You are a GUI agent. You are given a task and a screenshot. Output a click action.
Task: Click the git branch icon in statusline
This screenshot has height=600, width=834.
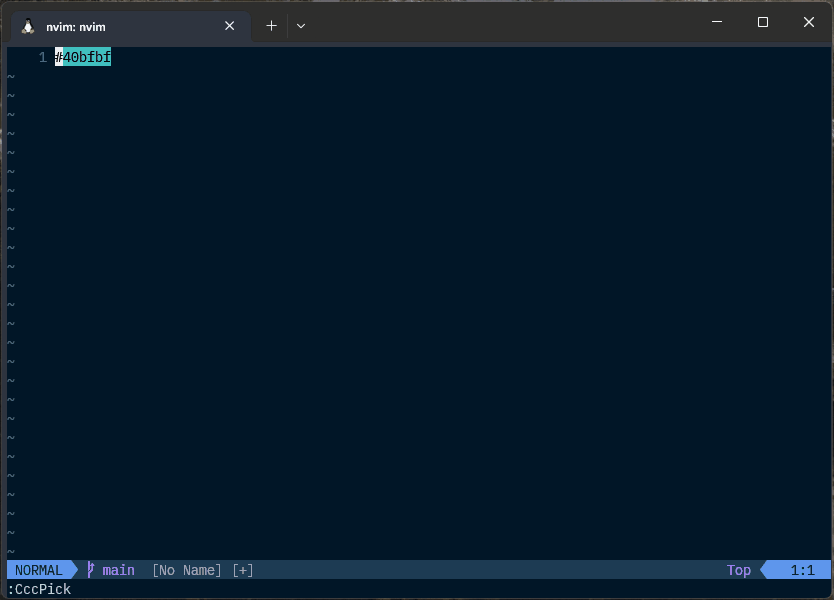pos(91,570)
